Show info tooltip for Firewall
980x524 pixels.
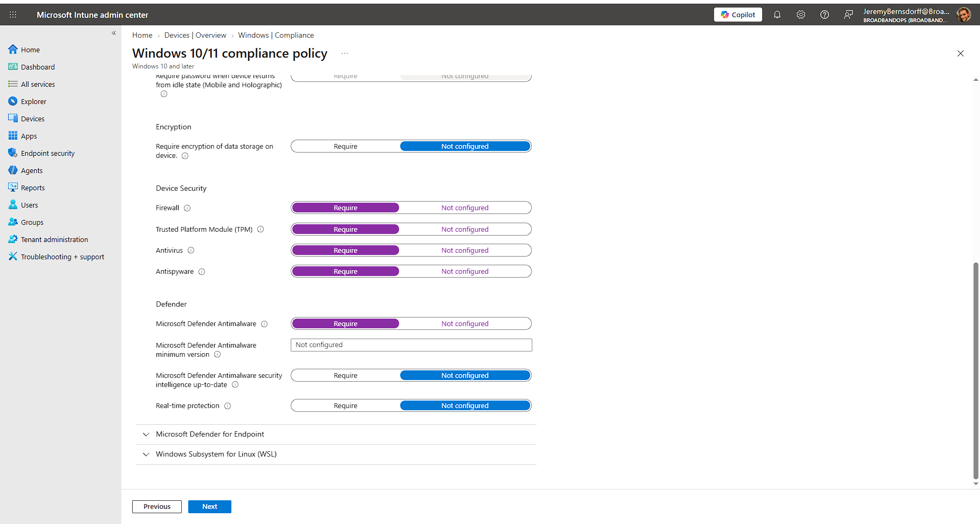pyautogui.click(x=187, y=208)
